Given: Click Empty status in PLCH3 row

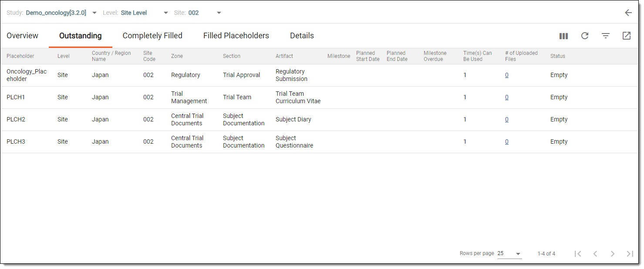Looking at the screenshot, I should pyautogui.click(x=559, y=141).
